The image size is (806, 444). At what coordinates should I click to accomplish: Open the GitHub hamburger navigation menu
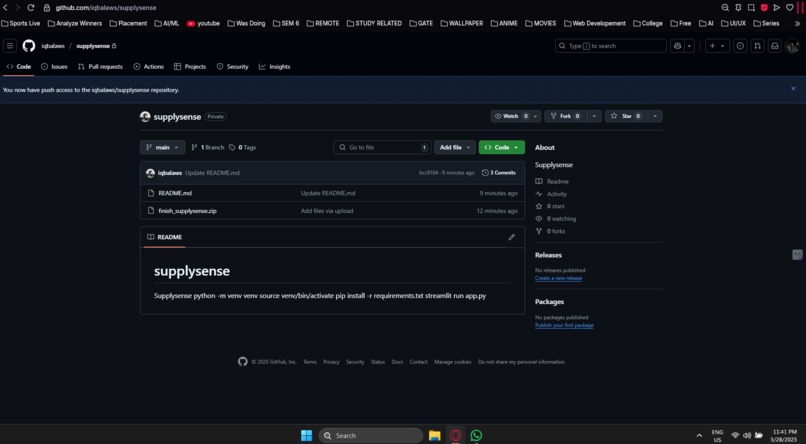[x=10, y=46]
